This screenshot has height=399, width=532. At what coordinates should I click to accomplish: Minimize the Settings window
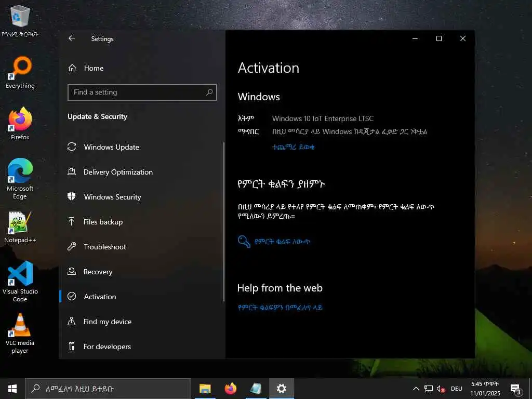[x=415, y=38]
